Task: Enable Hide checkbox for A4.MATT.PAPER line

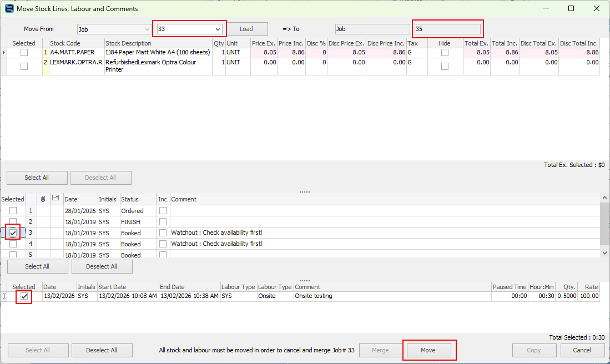Action: (x=445, y=53)
